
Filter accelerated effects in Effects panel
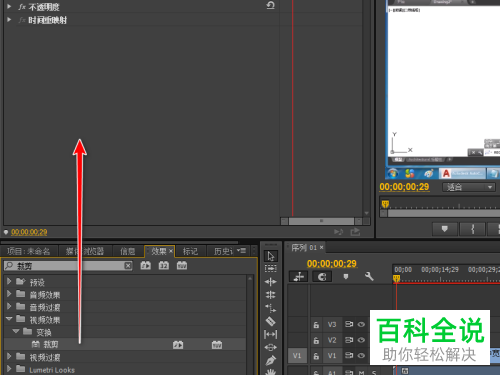[145, 266]
